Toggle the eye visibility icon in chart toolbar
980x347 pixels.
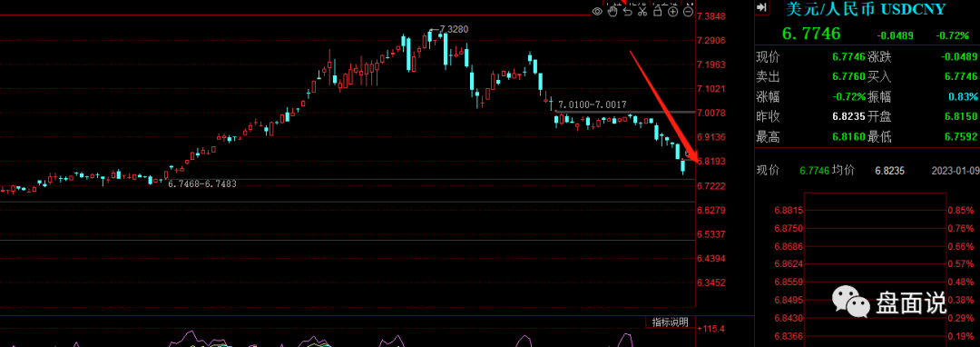tap(597, 11)
